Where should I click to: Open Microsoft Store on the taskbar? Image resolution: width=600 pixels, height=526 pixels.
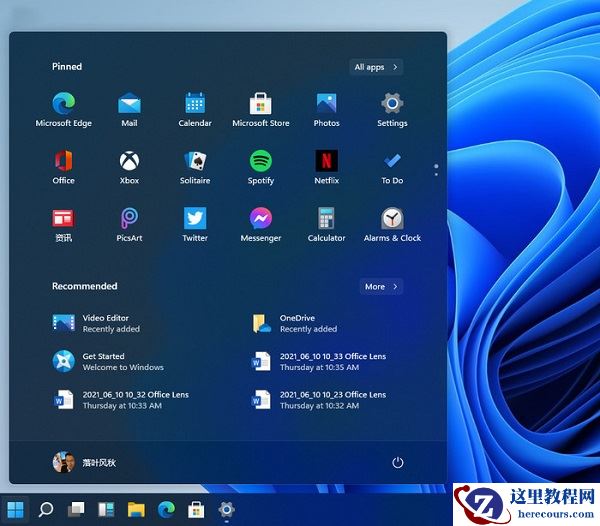click(x=196, y=510)
